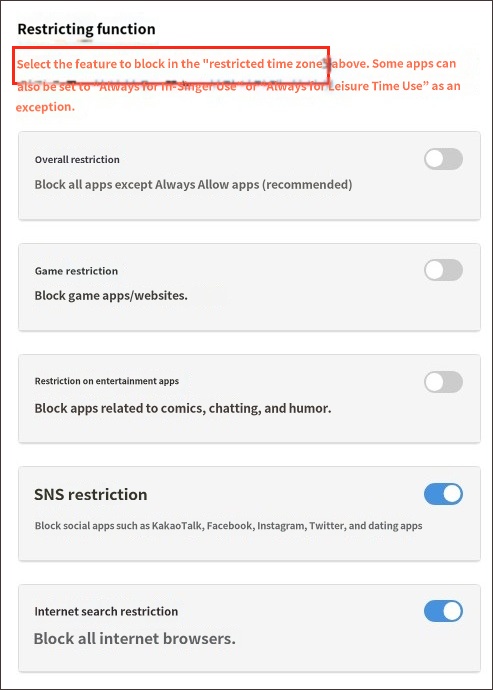Viewport: 493px width, 690px height.
Task: Click the word 'exception.' in orange text
Action: pyautogui.click(x=45, y=107)
